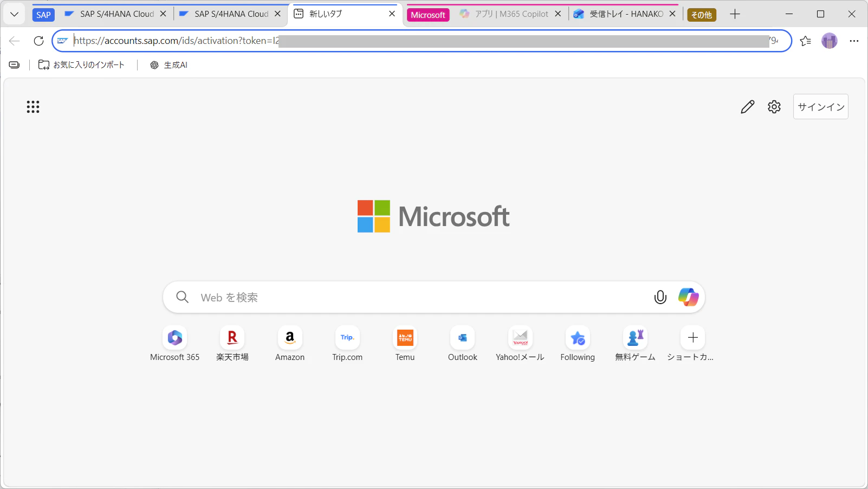The height and width of the screenshot is (489, 868).
Task: Open the browser settings and more menu
Action: (854, 41)
